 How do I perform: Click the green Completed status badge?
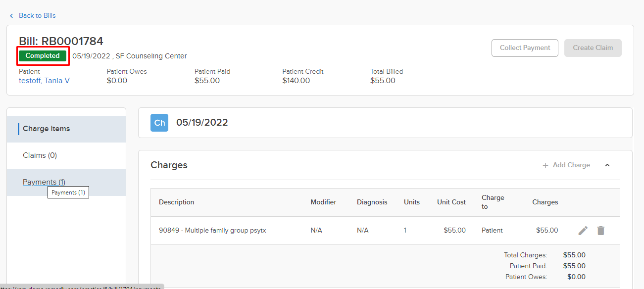click(x=43, y=56)
